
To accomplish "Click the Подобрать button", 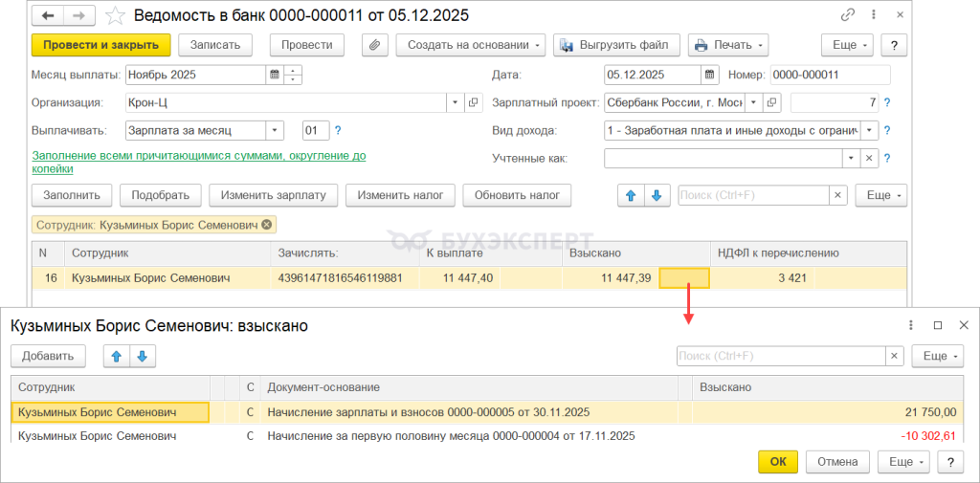I will coord(160,195).
